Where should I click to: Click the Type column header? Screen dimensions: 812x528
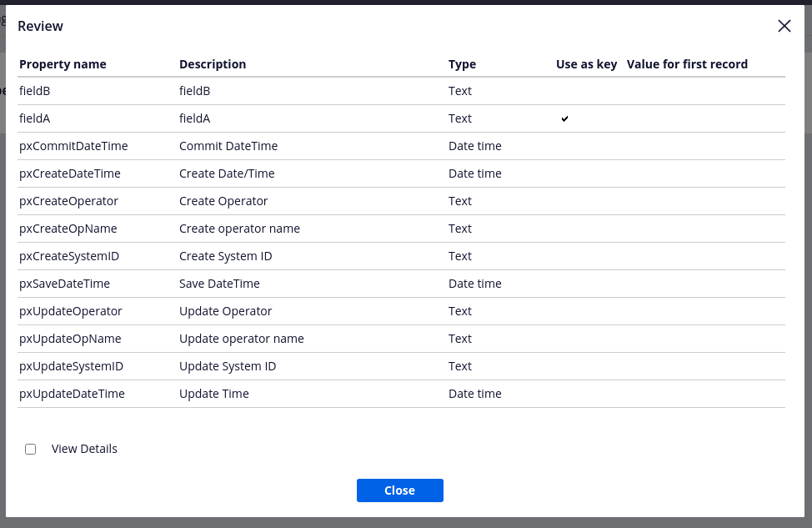(x=462, y=63)
